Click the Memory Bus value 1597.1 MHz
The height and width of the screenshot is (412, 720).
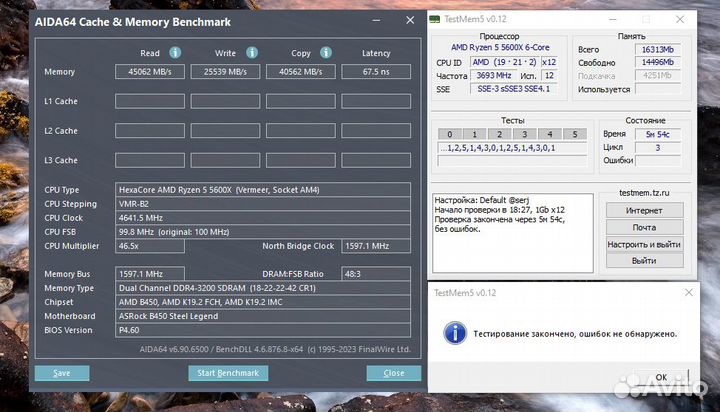(x=150, y=274)
